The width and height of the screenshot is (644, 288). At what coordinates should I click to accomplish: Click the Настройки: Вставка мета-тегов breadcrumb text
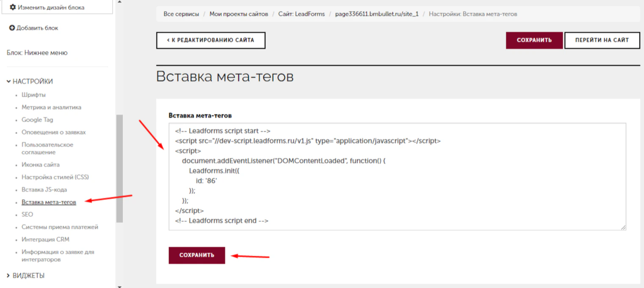(473, 14)
